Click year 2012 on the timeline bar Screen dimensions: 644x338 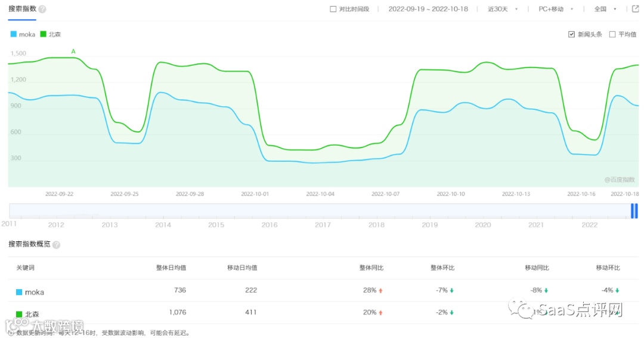(x=56, y=225)
